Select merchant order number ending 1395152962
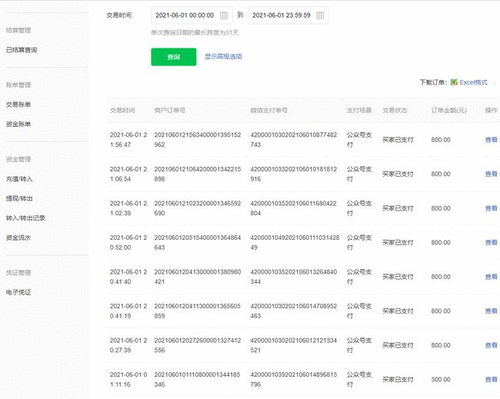The image size is (500, 399). click(197, 140)
